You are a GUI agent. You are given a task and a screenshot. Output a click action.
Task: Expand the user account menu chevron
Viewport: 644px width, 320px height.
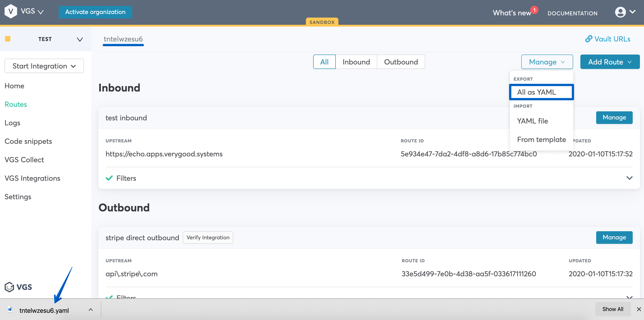coord(632,12)
